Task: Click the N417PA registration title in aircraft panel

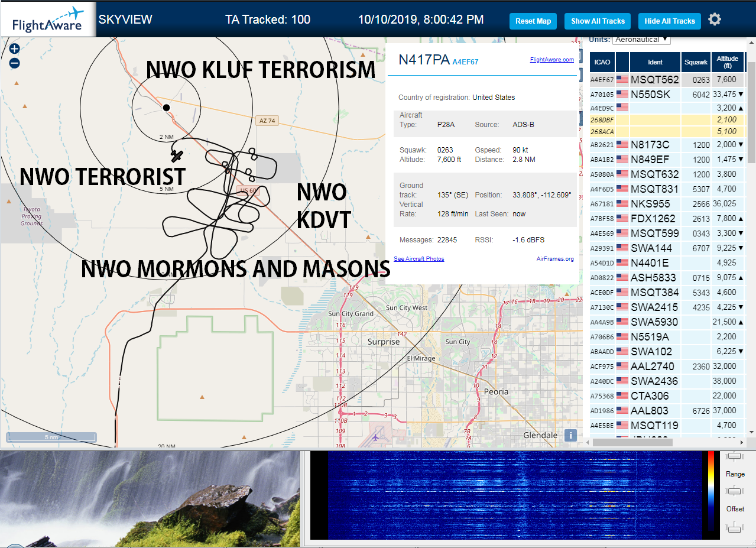Action: pyautogui.click(x=424, y=59)
